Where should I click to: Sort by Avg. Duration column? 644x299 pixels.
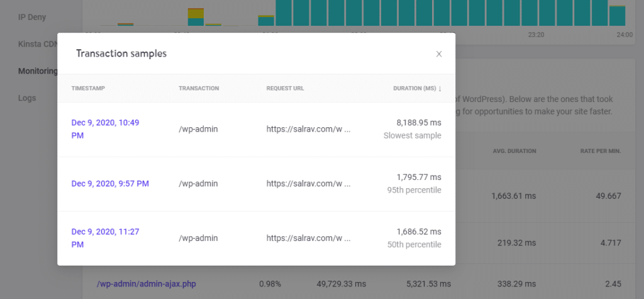(x=514, y=151)
